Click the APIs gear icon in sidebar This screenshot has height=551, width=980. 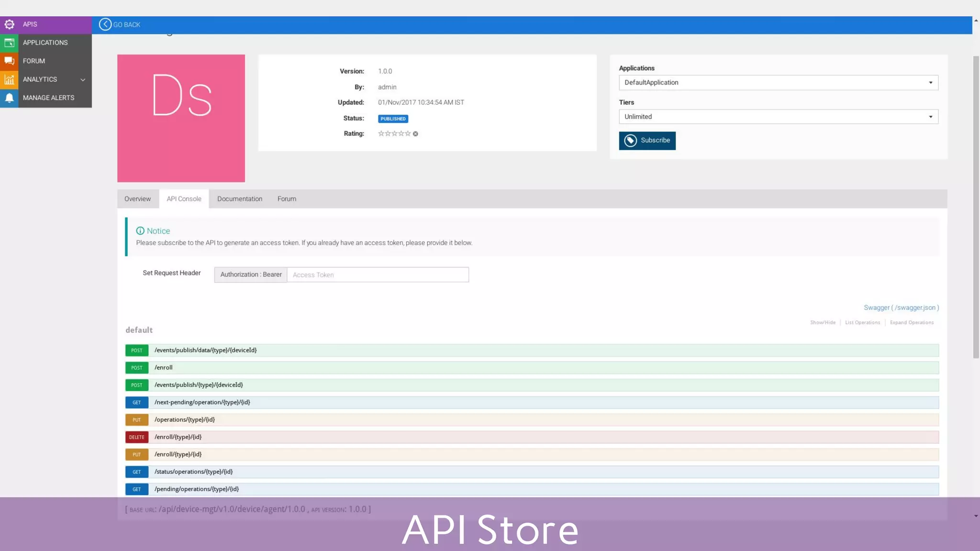9,24
